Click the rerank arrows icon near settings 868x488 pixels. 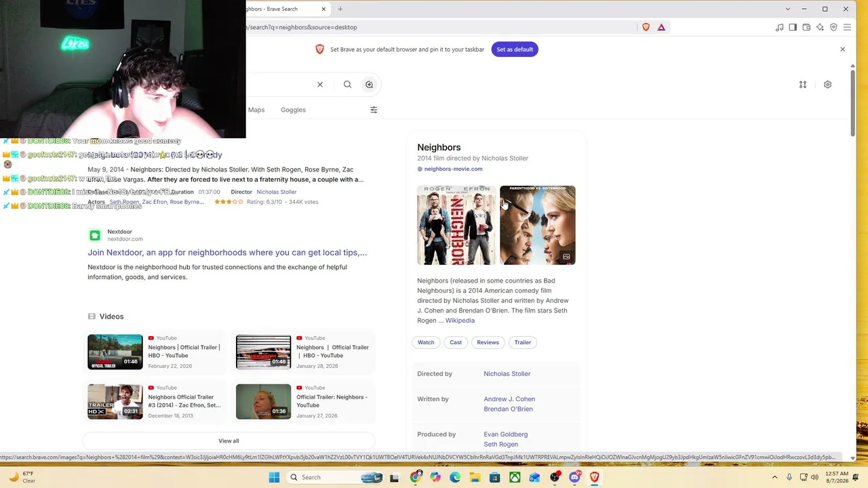[803, 85]
